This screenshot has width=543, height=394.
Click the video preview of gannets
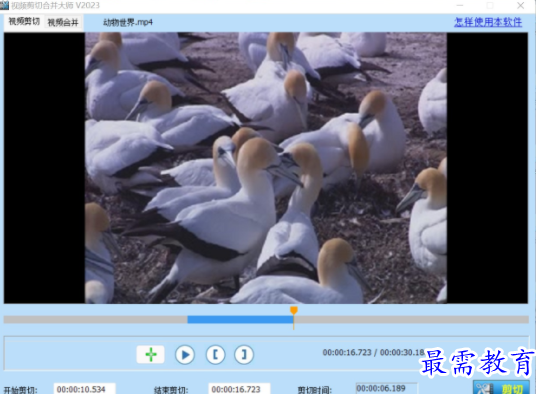coord(266,168)
